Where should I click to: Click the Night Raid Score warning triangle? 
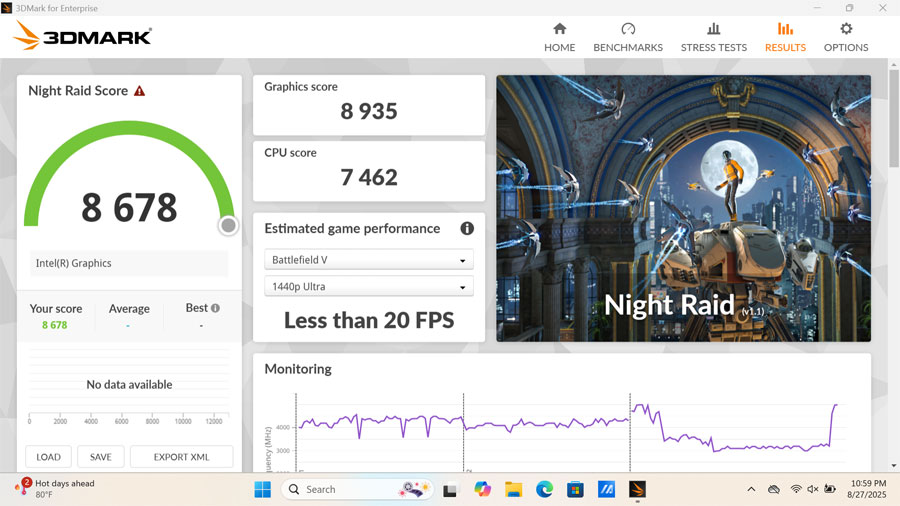point(140,91)
